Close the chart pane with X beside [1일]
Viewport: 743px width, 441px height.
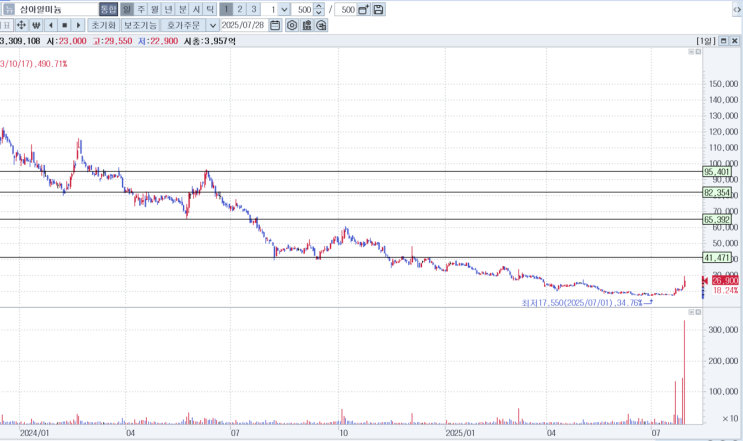734,41
